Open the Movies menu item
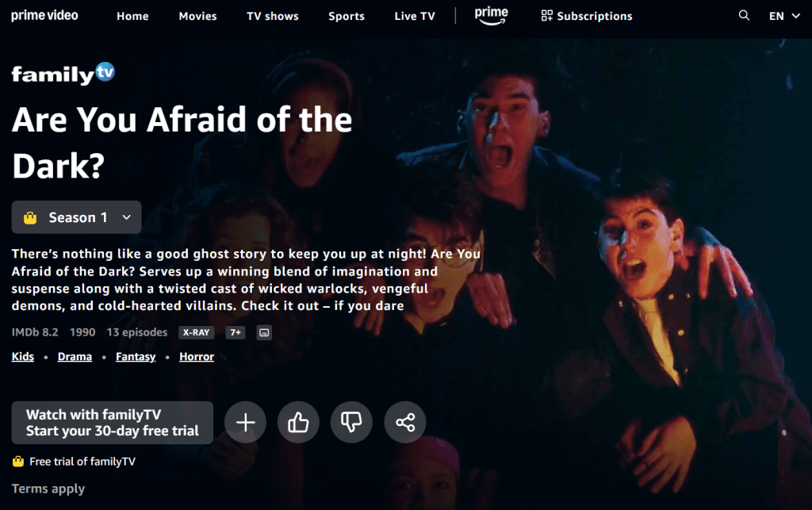 coord(197,16)
